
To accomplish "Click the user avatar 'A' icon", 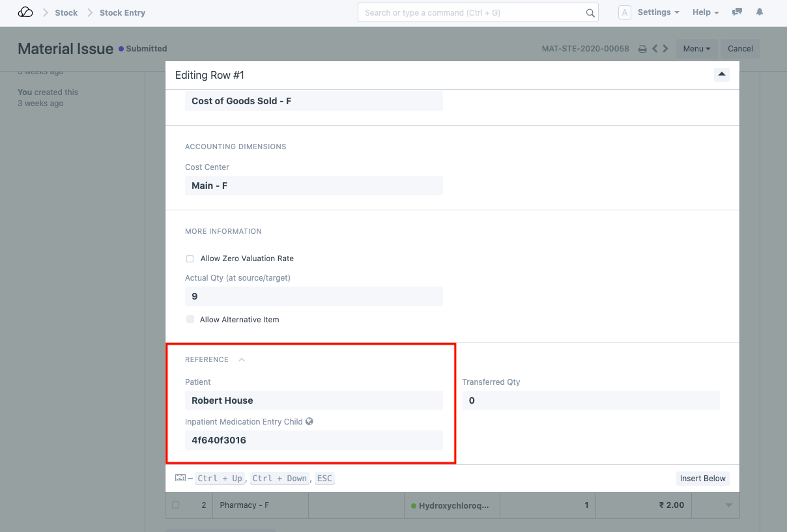I will tap(624, 12).
